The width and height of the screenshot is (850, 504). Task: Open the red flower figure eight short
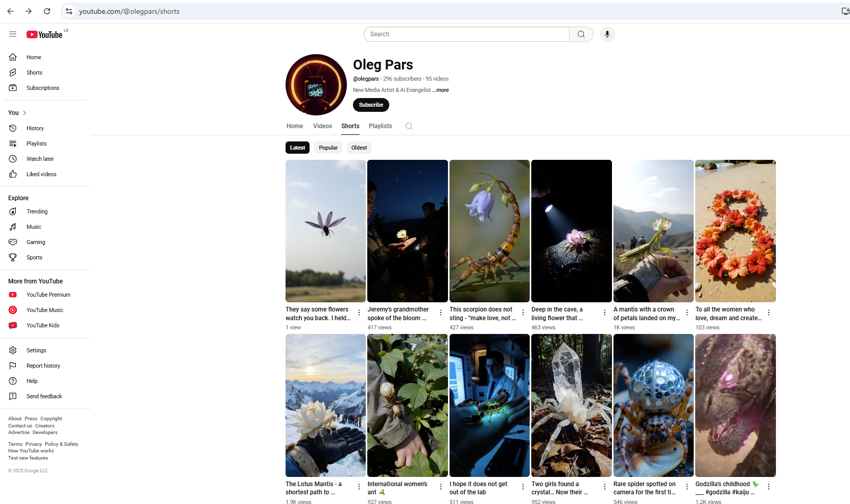(735, 231)
